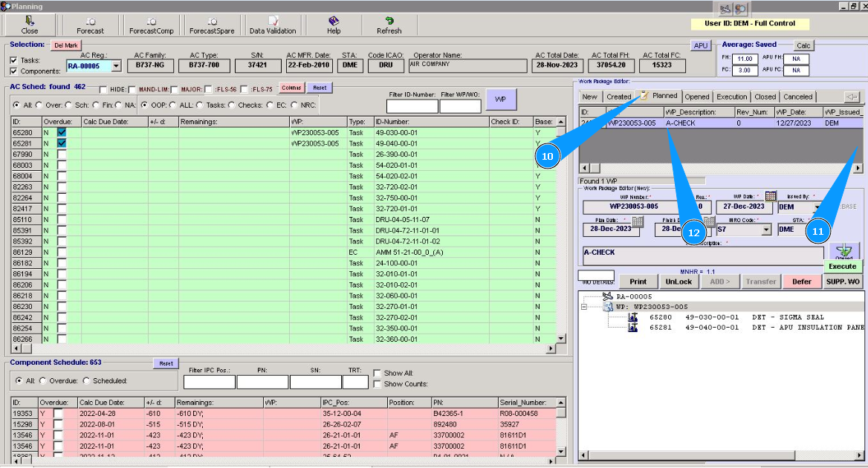The image size is (868, 468).
Task: Launch ForecastComp from the toolbar
Action: coord(151,25)
